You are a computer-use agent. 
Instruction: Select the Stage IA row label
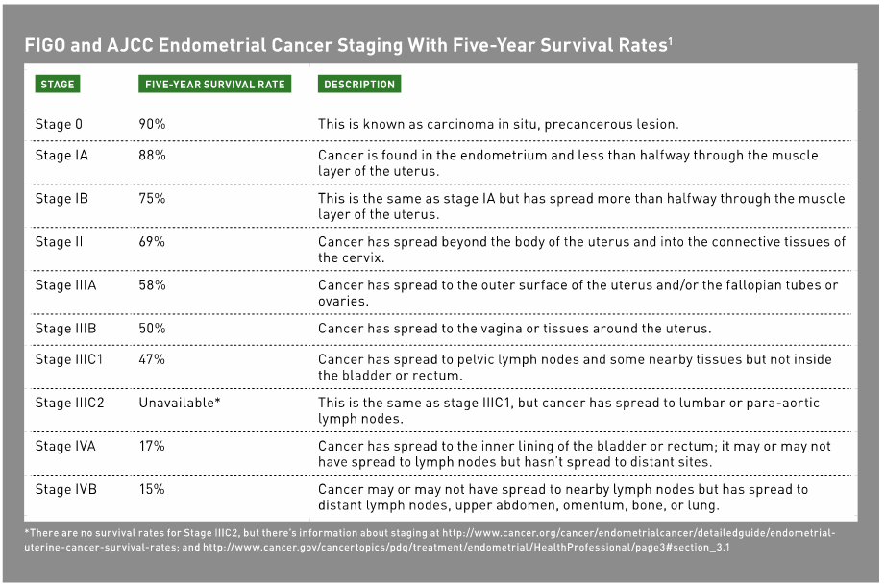(61, 156)
